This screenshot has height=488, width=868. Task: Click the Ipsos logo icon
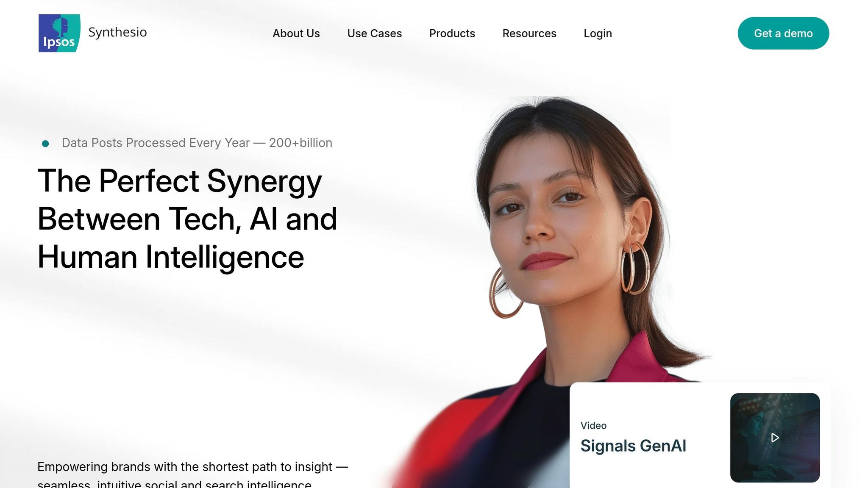pyautogui.click(x=59, y=33)
